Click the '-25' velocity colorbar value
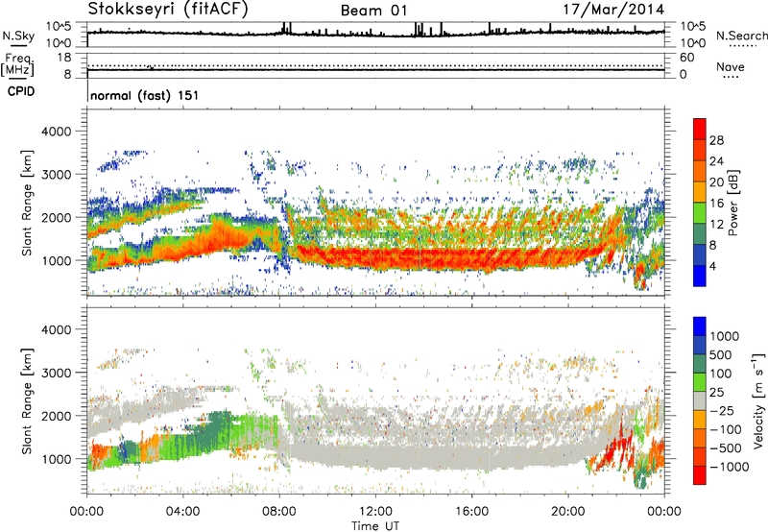Viewport: 768px width, 532px height. 723,410
